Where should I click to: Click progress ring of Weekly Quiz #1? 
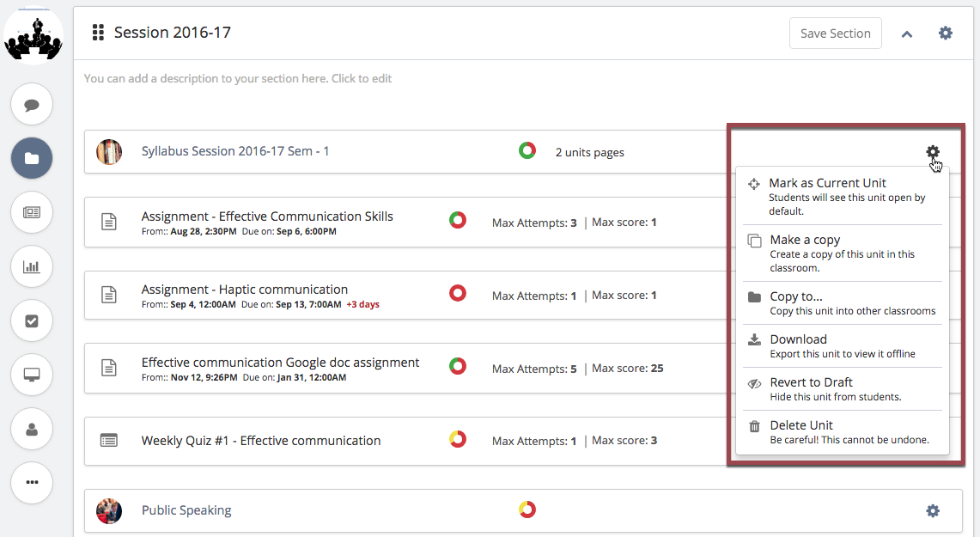pyautogui.click(x=458, y=439)
